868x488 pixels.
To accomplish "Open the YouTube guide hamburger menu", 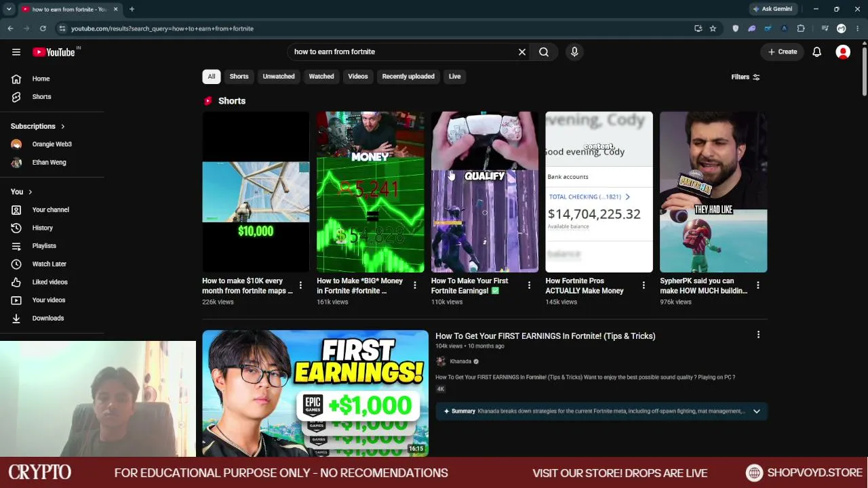I will (16, 52).
